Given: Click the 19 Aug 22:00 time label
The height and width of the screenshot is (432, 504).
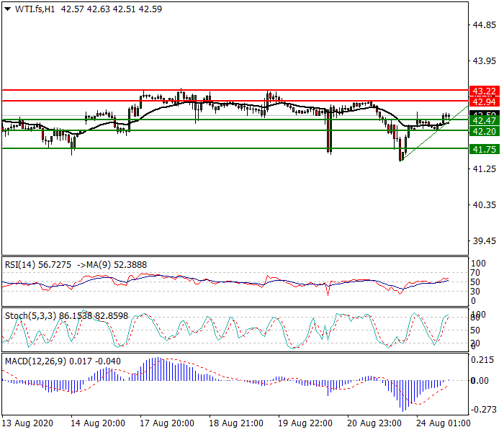Looking at the screenshot, I should [x=305, y=423].
